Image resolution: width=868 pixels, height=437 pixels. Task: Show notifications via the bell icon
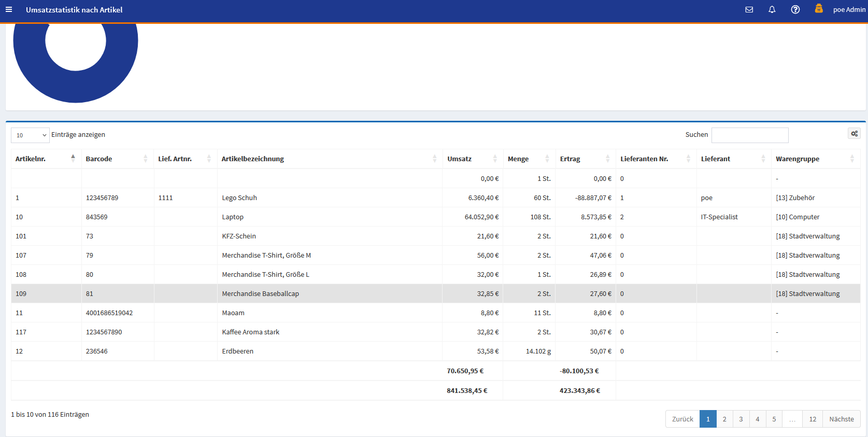(x=772, y=10)
